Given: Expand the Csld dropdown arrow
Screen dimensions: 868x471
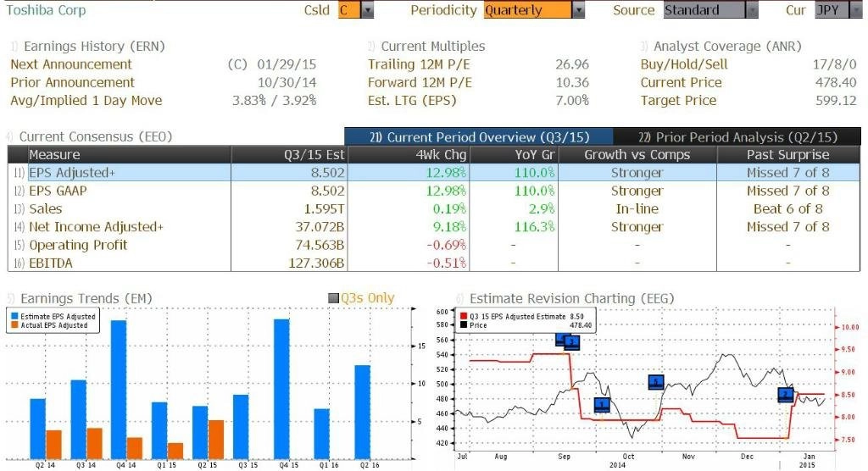Looking at the screenshot, I should (x=367, y=10).
